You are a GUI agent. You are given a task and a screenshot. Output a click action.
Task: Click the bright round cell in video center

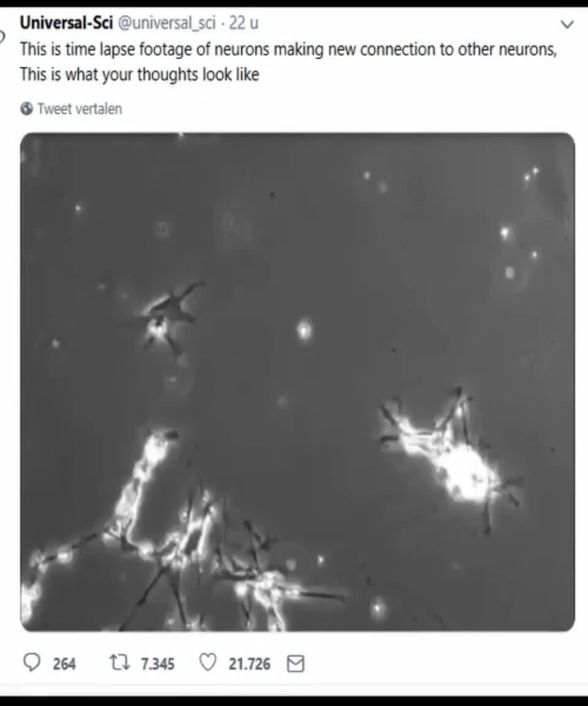[x=304, y=330]
